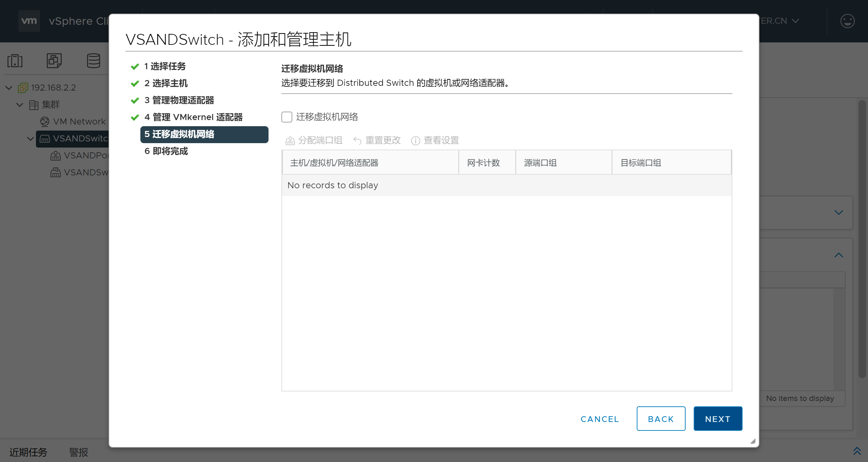Viewport: 868px width, 462px height.
Task: Select step 5 迁移虚拟机网络
Action: (x=204, y=134)
